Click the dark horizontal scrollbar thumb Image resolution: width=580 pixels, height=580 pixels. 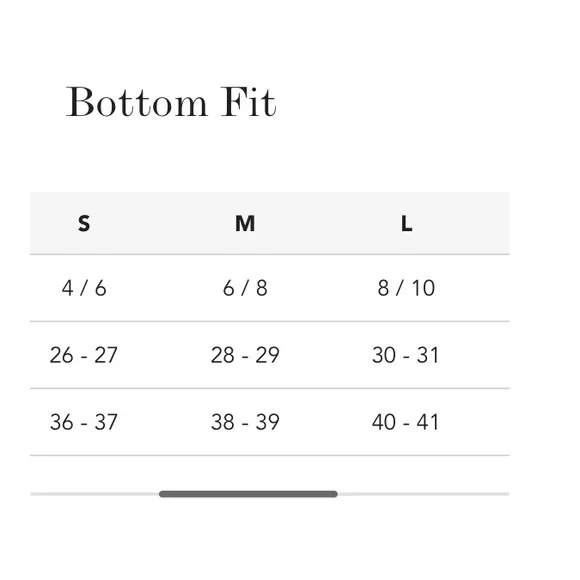pos(248,494)
